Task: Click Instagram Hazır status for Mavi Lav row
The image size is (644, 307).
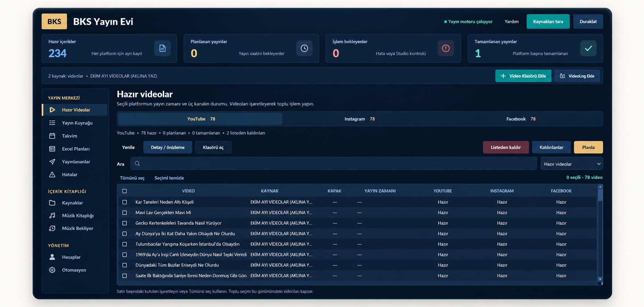Action: point(502,213)
